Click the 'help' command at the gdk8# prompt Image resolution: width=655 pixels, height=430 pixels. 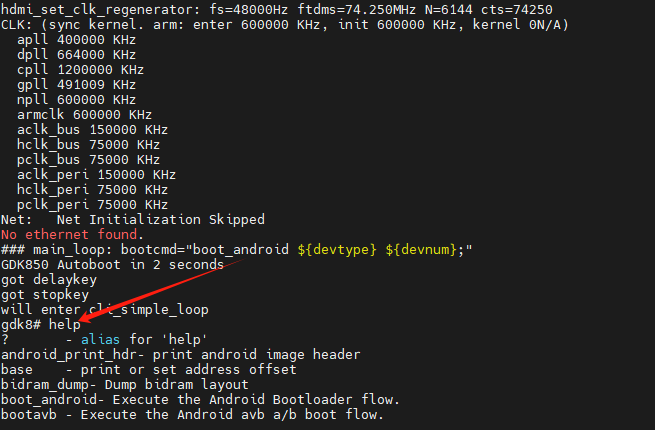(65, 325)
